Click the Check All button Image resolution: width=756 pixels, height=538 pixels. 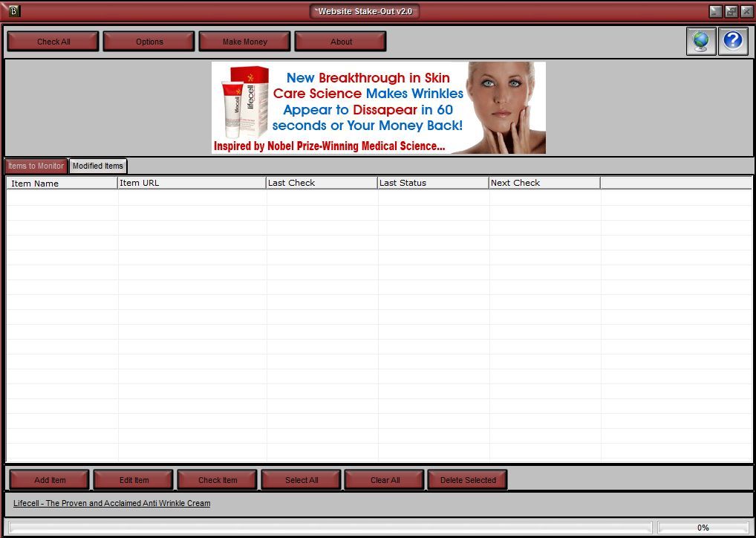tap(53, 42)
